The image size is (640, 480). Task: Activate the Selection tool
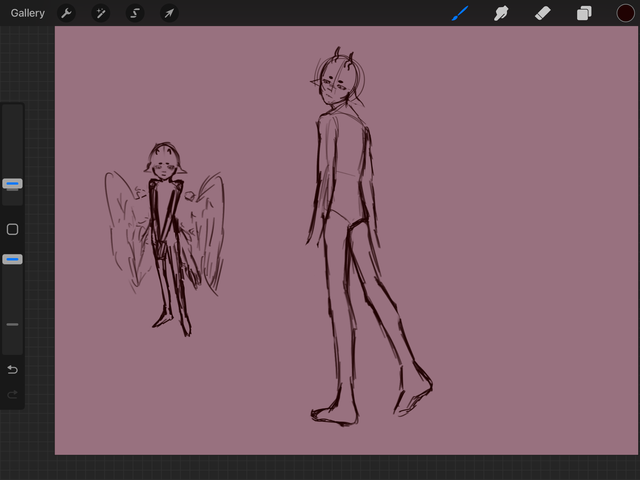(x=135, y=13)
